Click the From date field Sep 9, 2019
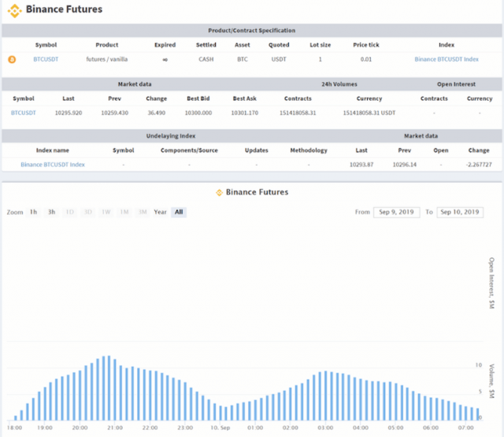 click(396, 212)
